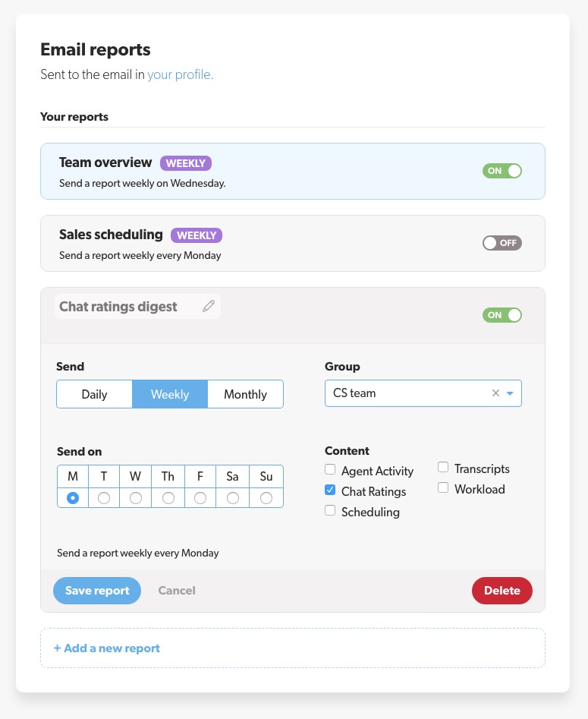Switch sending frequency to Daily
Image resolution: width=588 pixels, height=719 pixels.
tap(94, 394)
